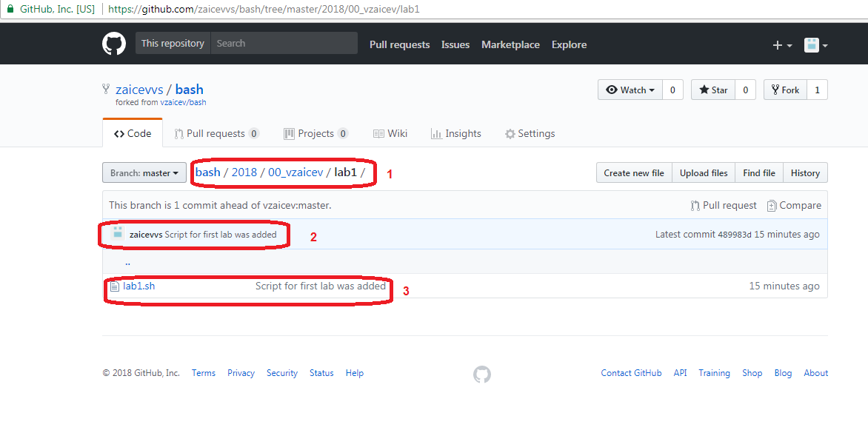Open the zaicevvs commit author link
Screen dimensions: 868x433
pyautogui.click(x=146, y=235)
